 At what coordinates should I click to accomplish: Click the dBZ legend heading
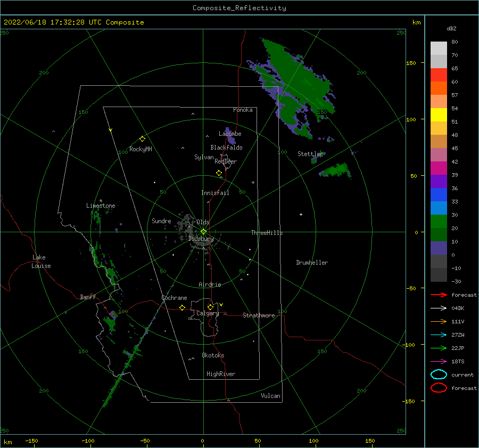[x=451, y=28]
